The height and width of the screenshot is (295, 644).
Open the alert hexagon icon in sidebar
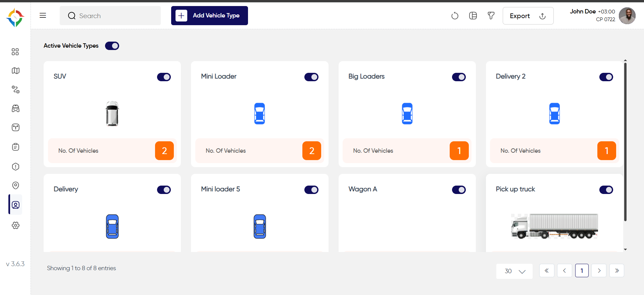point(15,166)
